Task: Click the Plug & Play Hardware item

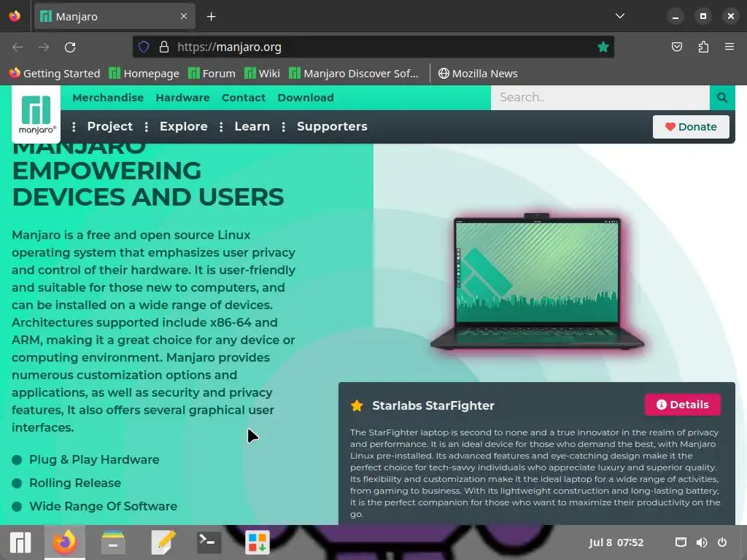Action: point(94,460)
